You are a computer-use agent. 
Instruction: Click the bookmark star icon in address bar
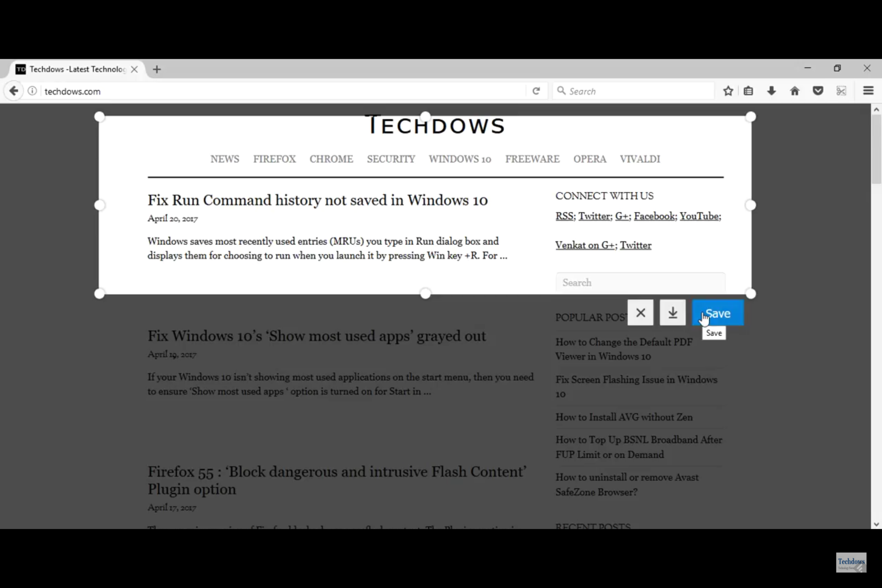pos(729,91)
